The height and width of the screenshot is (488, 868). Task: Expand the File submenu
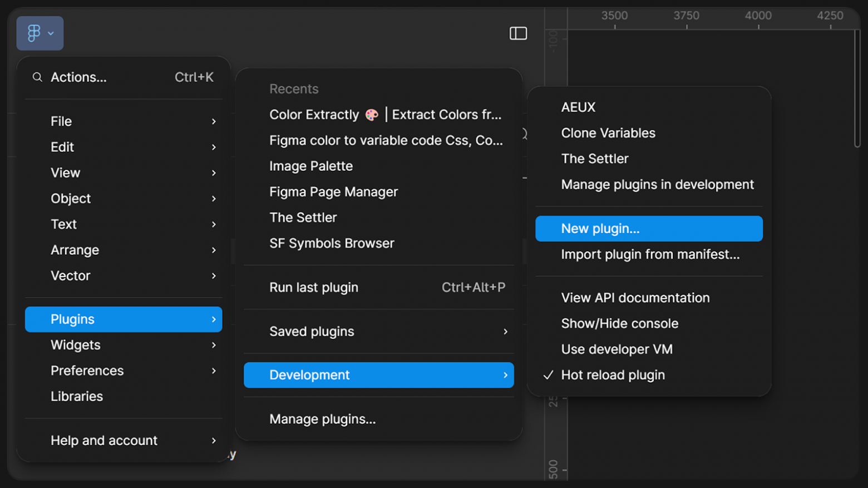coord(124,121)
